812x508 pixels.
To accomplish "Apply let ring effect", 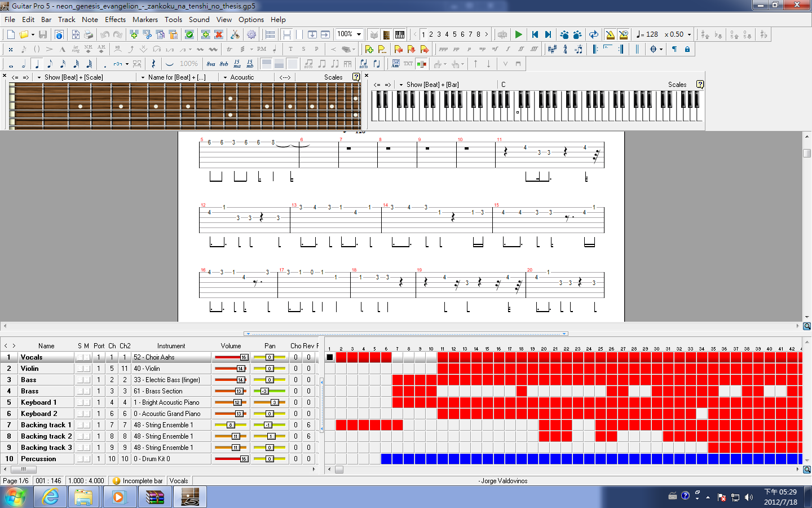I will [x=76, y=49].
